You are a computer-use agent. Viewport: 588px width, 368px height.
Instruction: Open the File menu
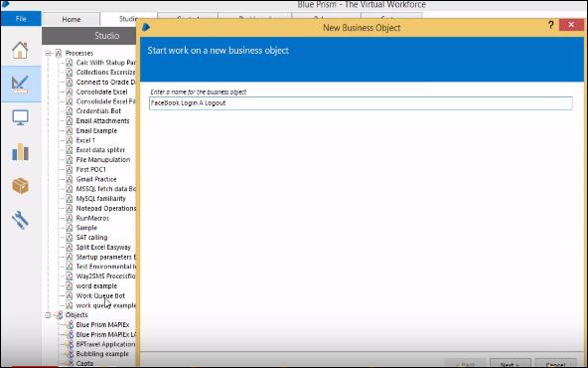pos(21,18)
